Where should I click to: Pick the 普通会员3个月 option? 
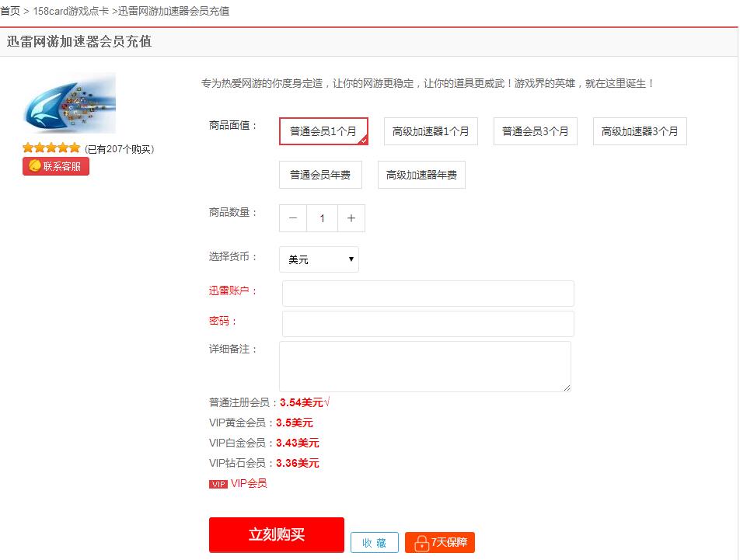pyautogui.click(x=535, y=131)
